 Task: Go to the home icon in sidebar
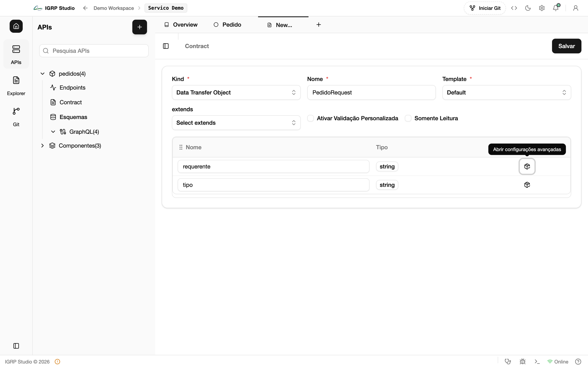[x=16, y=26]
